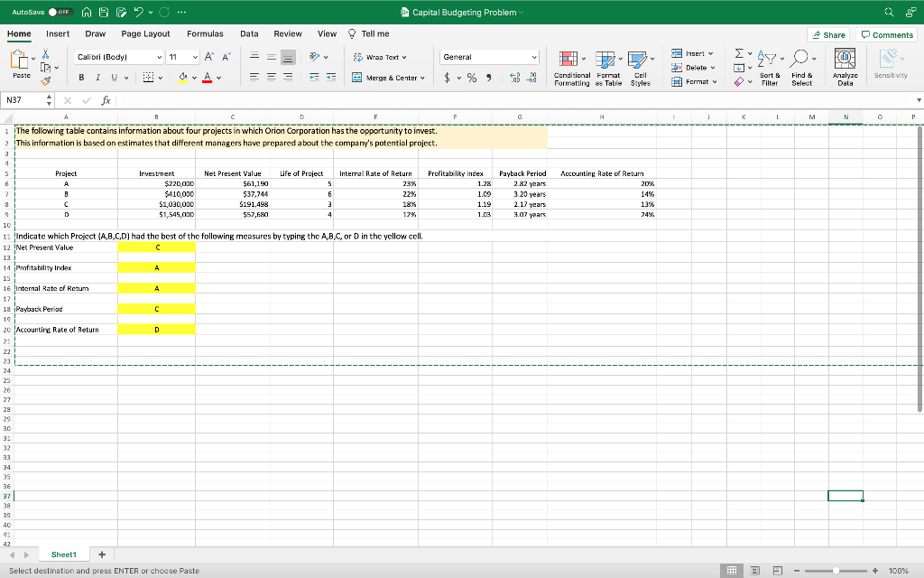
Task: Click the Wrap Text button
Action: tap(380, 57)
